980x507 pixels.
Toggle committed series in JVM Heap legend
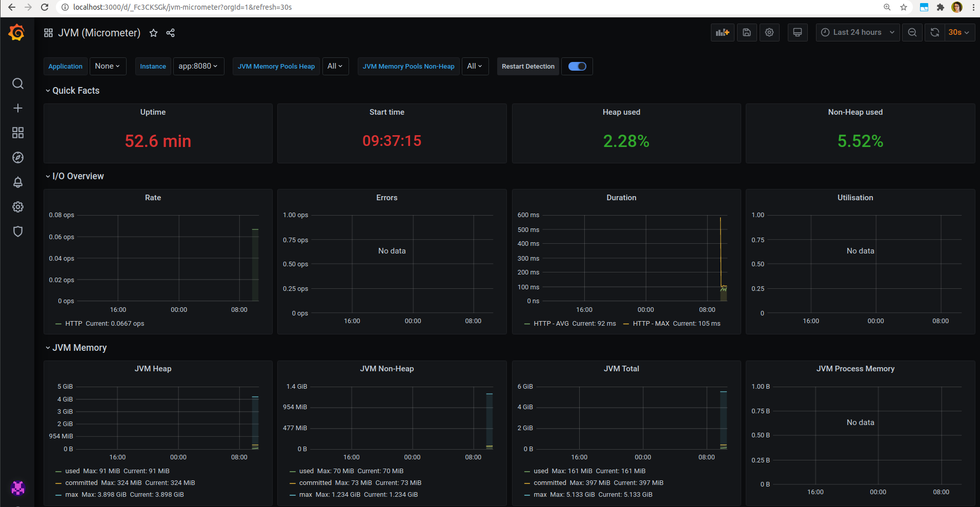click(81, 483)
